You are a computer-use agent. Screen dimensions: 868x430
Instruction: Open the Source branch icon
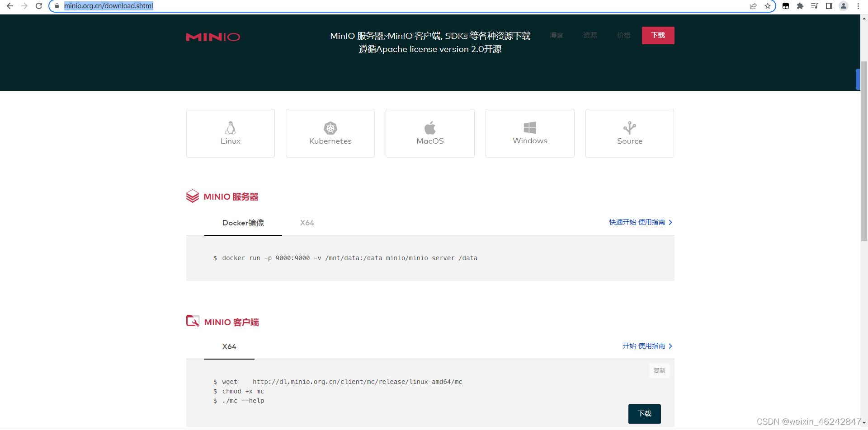629,127
